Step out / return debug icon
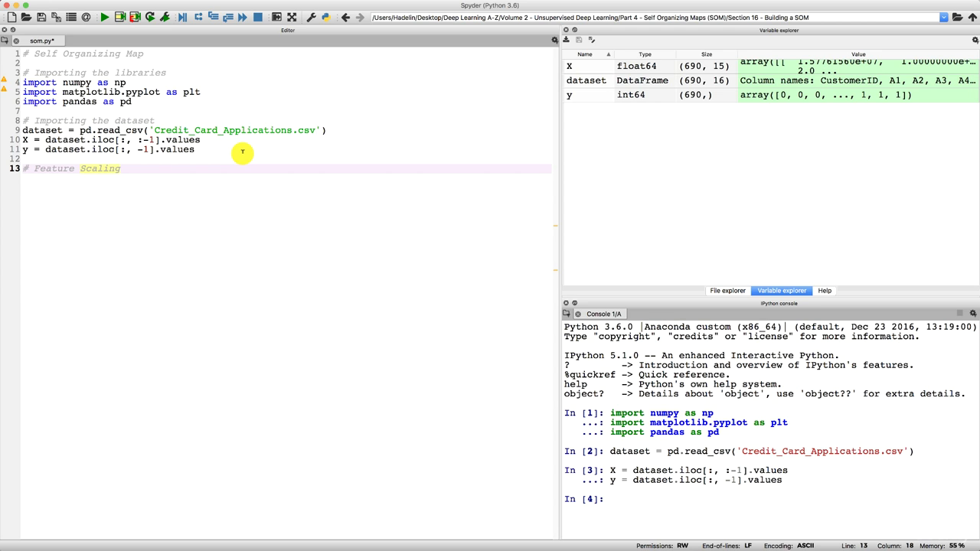This screenshot has width=980, height=551. tap(228, 17)
